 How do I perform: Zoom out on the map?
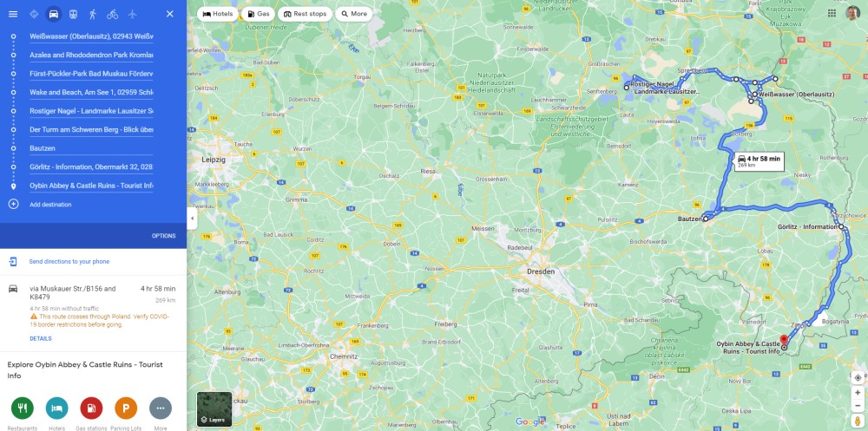tap(858, 405)
